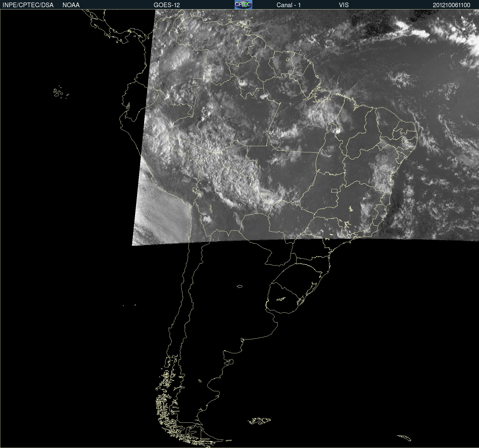Click the CPTEC logo in the header
This screenshot has height=448, width=479.
(243, 5)
